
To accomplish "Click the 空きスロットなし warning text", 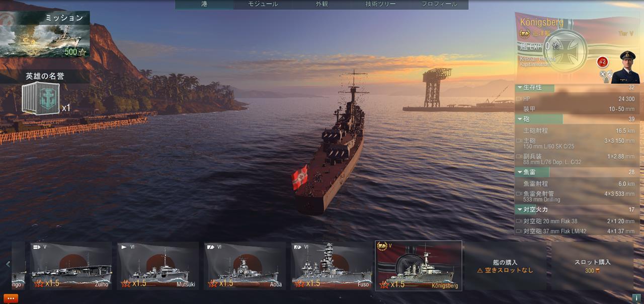I will (x=505, y=270).
